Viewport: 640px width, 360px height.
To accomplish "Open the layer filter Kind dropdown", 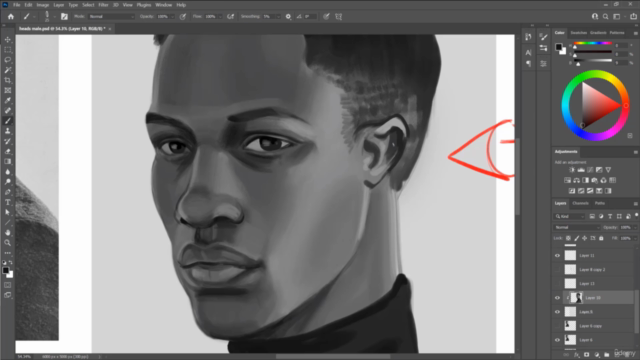I will (x=570, y=216).
